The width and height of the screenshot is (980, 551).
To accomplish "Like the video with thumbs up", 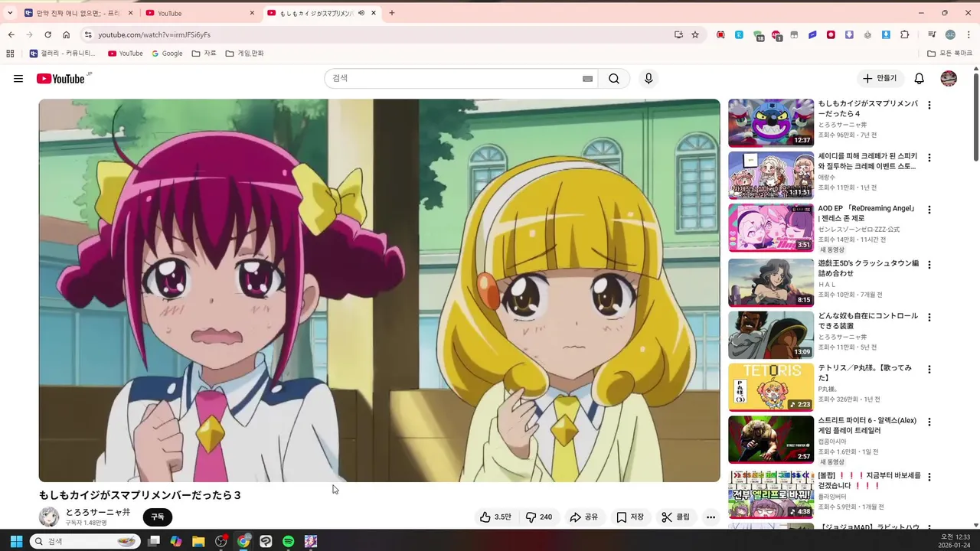I will tap(495, 517).
